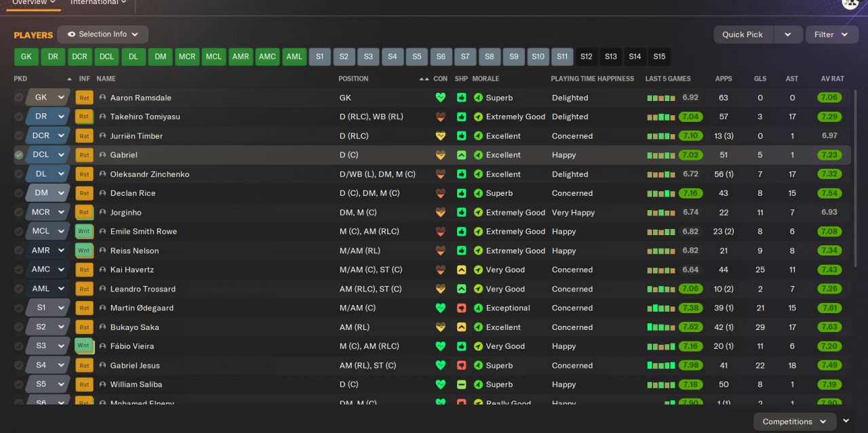Viewport: 868px width, 433px height.
Task: Click Emile Smith Rowe's Wnt info badge
Action: pos(84,231)
